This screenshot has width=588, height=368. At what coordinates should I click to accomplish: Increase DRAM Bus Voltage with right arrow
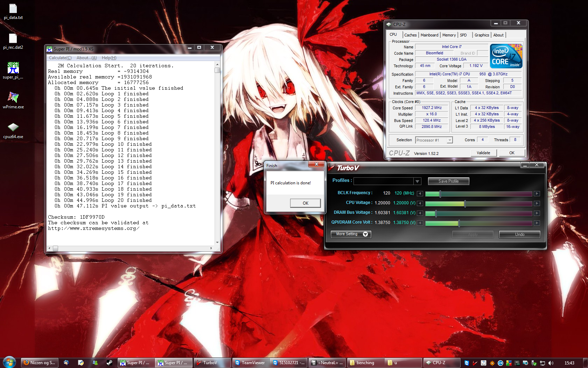coord(537,213)
